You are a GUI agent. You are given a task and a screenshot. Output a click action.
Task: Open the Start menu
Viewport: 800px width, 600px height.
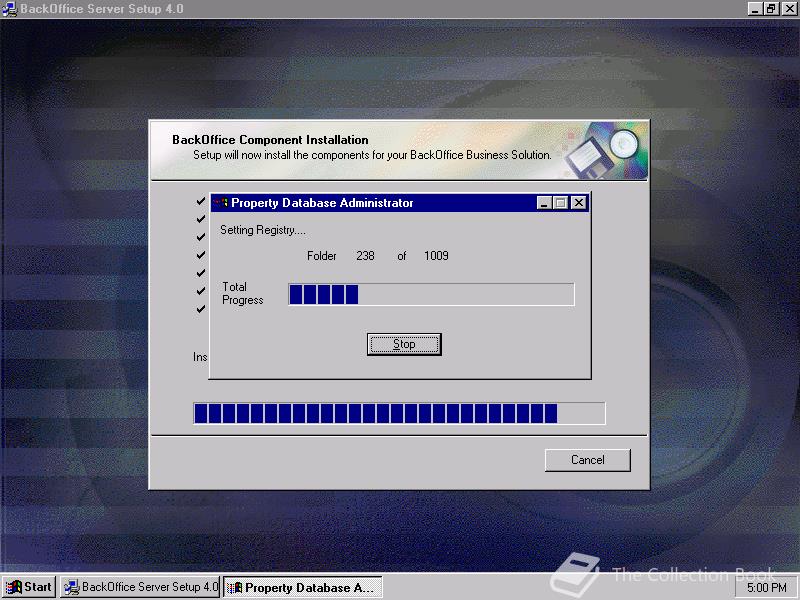pos(29,587)
